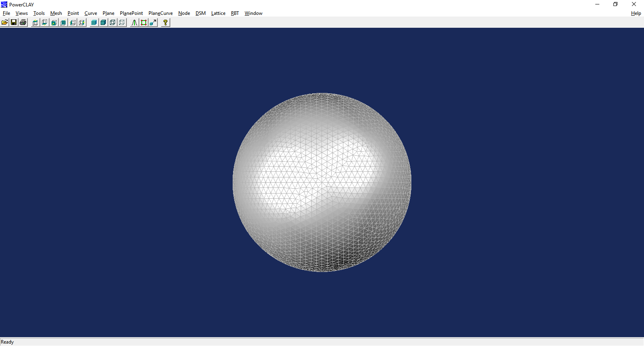644x346 pixels.
Task: Click the yellow question mark help icon
Action: coord(165,23)
